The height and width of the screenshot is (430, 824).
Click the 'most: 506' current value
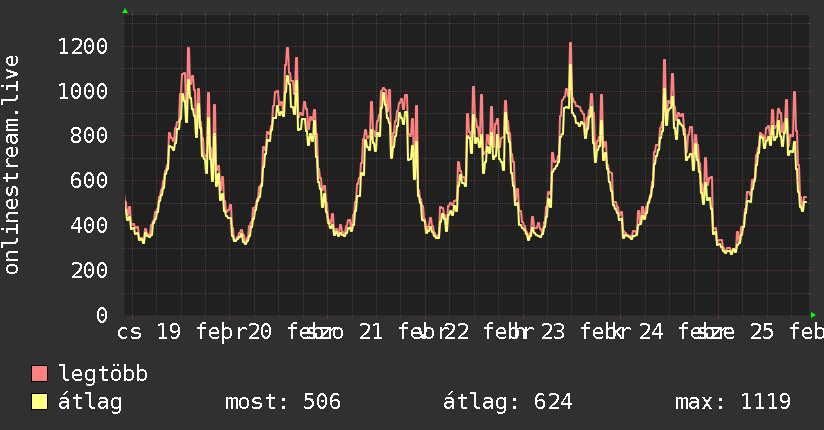[283, 402]
